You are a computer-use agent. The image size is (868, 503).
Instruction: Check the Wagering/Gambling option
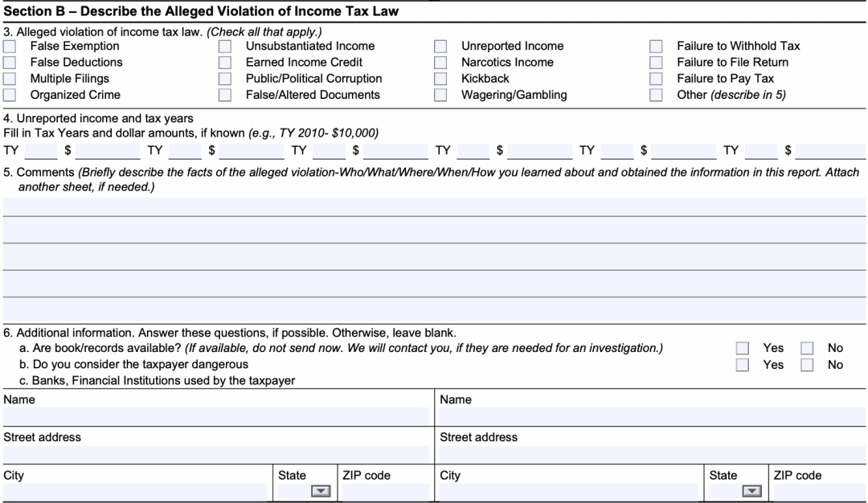click(440, 96)
